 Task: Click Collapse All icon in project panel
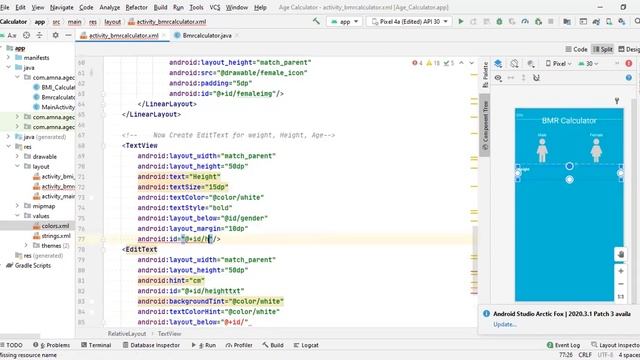tap(40, 36)
